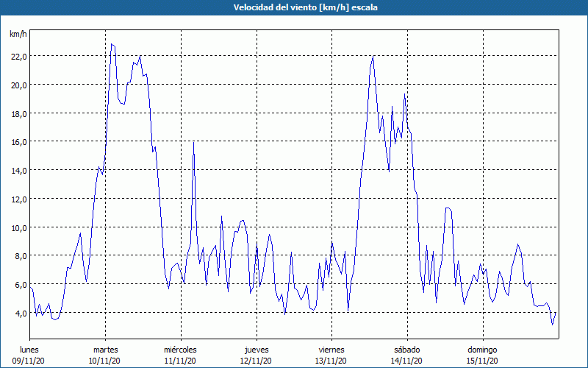Select the 22,0 y-axis value
The image size is (588, 368).
point(19,57)
